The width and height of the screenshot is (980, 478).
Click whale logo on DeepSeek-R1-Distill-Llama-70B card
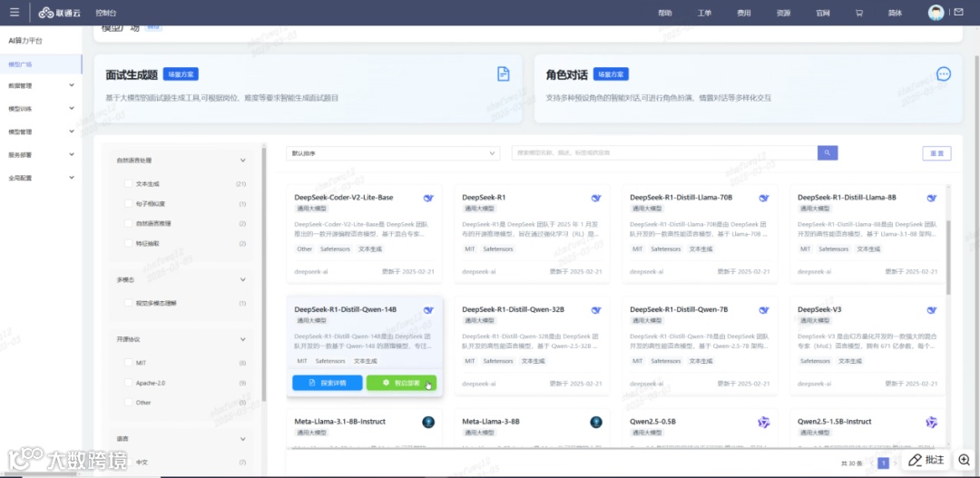(764, 198)
